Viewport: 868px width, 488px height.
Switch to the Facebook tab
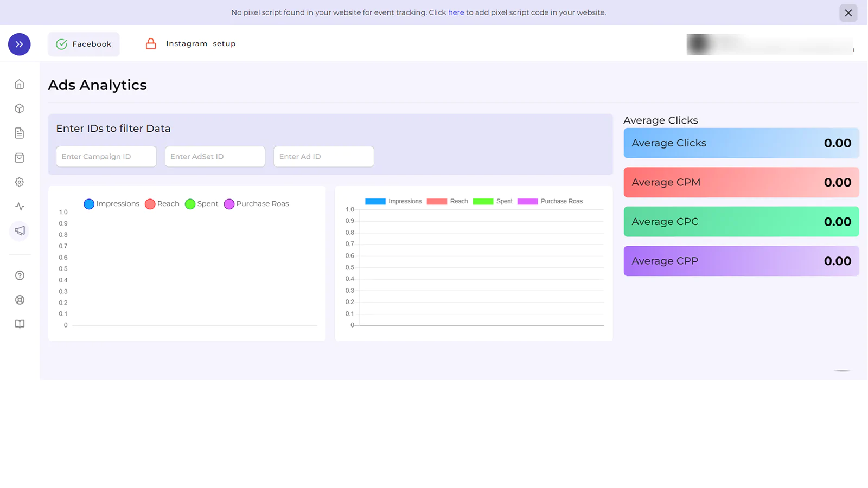(84, 44)
